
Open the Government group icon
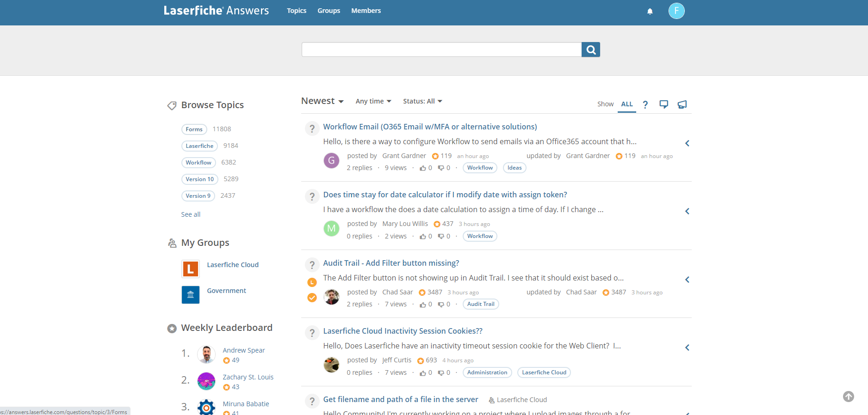coord(191,295)
